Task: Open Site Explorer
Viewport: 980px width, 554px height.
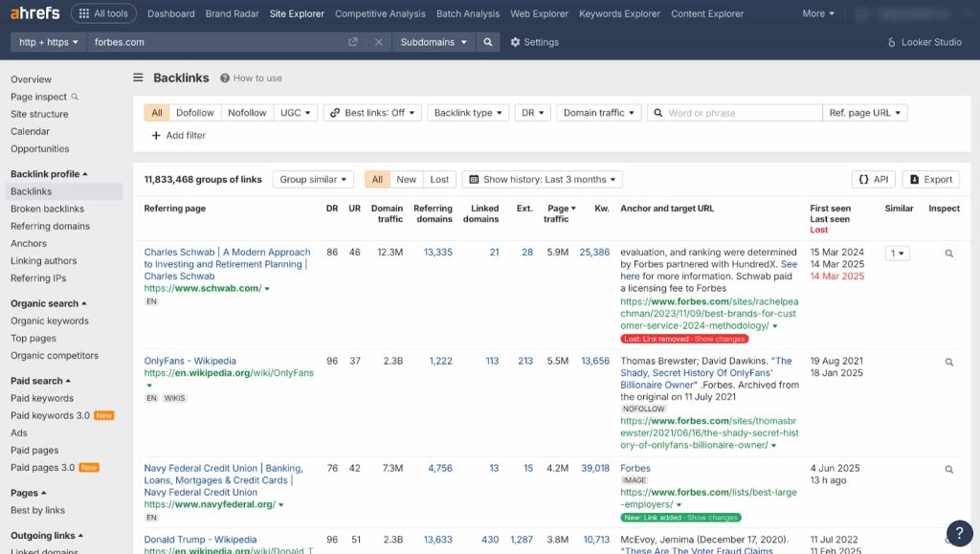Action: tap(297, 13)
